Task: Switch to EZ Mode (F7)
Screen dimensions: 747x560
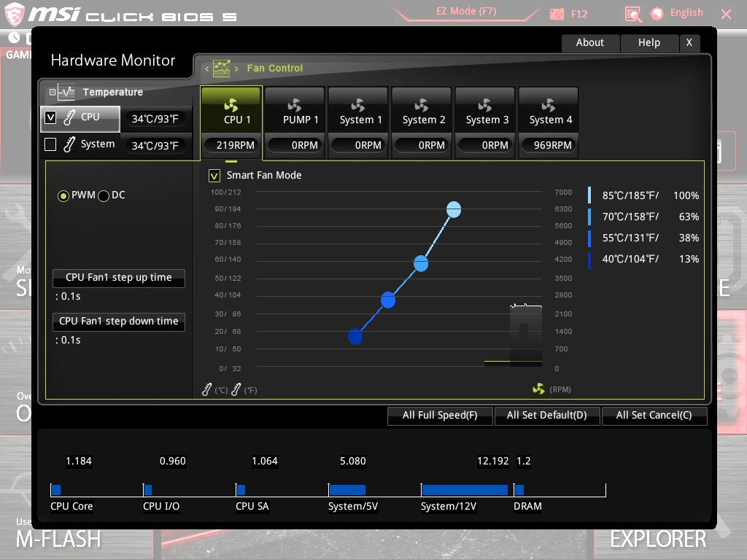Action: [x=466, y=11]
